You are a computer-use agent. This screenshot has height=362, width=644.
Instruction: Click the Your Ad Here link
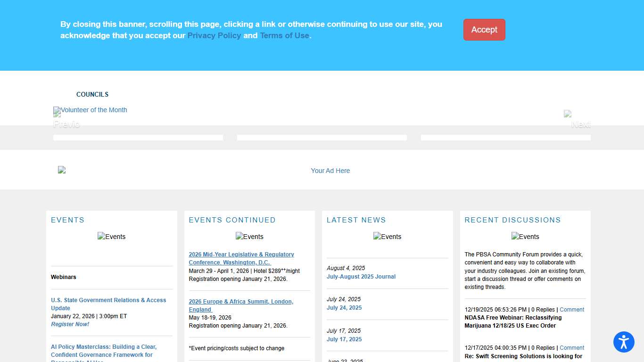tap(330, 171)
